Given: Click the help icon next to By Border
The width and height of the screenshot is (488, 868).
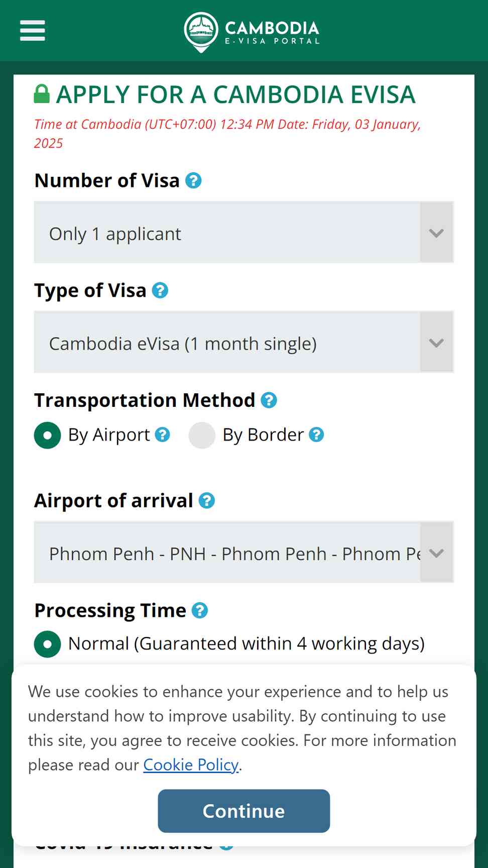Looking at the screenshot, I should coord(316,435).
